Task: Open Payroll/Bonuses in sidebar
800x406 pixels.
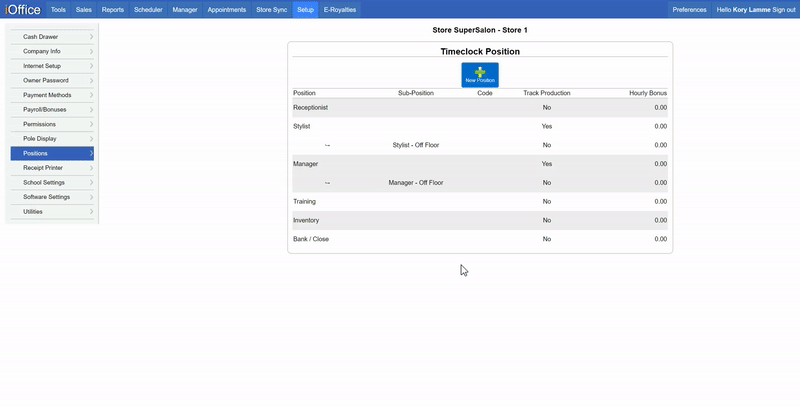Action: (x=52, y=110)
